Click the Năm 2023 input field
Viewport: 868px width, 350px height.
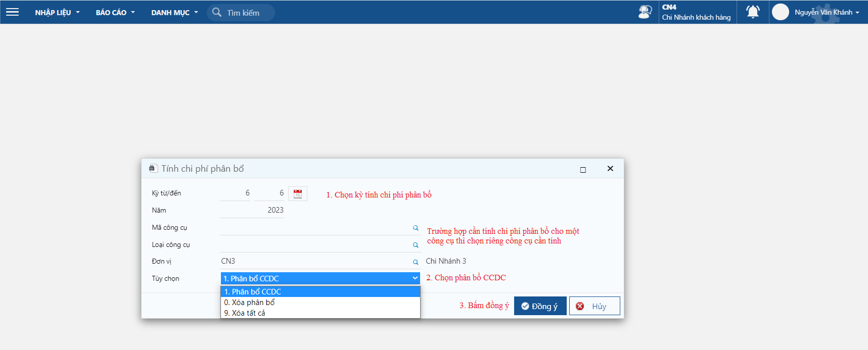(x=252, y=210)
